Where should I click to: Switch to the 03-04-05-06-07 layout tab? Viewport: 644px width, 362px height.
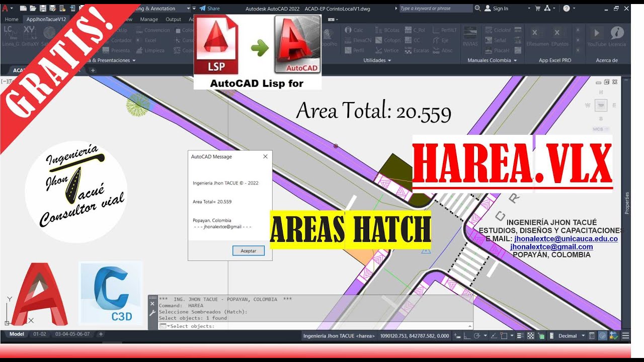(x=72, y=334)
